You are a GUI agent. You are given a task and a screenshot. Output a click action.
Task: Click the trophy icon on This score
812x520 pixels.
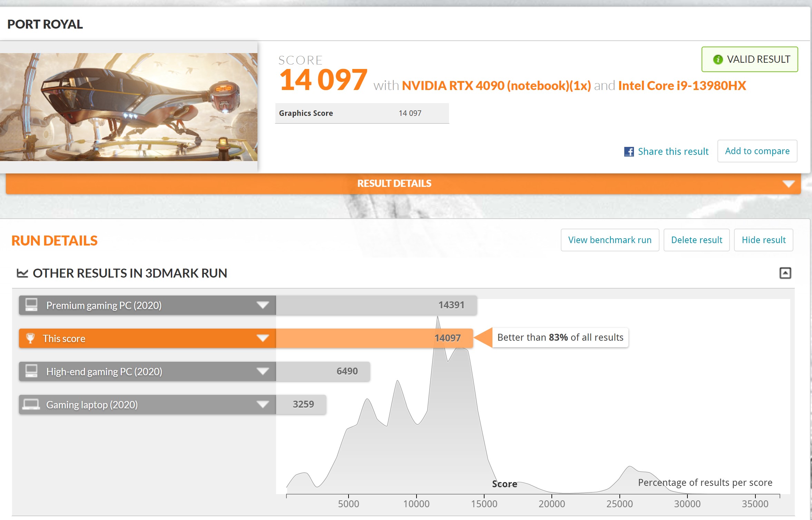(x=30, y=338)
